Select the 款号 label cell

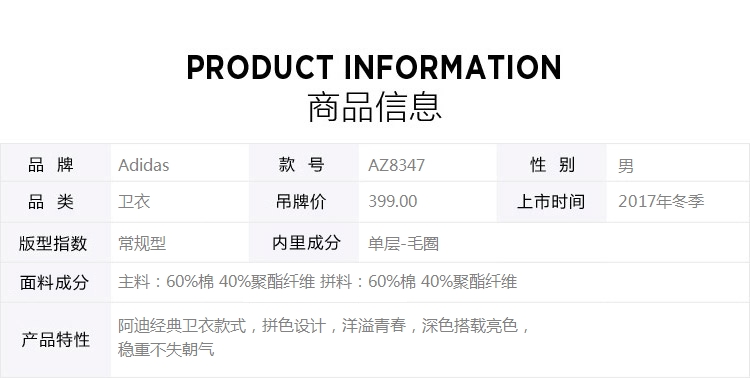coord(304,163)
